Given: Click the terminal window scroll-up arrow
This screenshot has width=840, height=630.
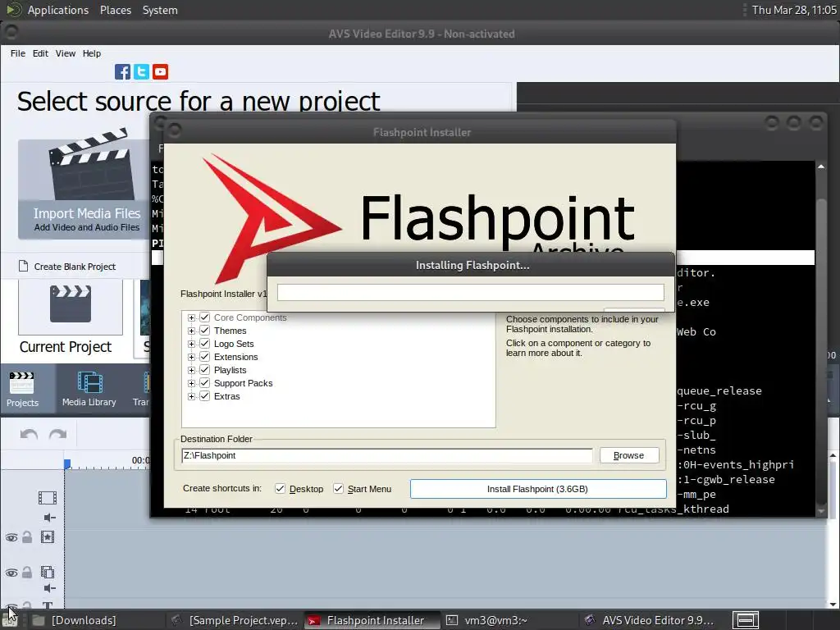Looking at the screenshot, I should click(x=820, y=167).
